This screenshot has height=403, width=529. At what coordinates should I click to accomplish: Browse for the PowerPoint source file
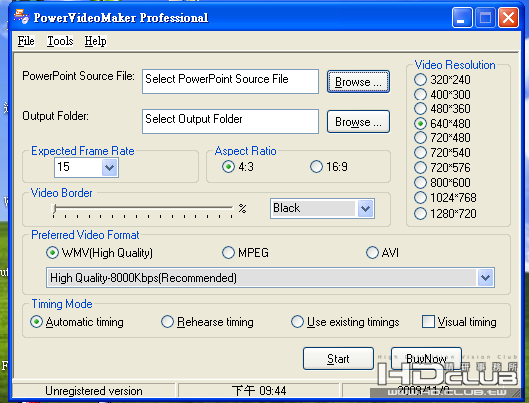coord(358,82)
